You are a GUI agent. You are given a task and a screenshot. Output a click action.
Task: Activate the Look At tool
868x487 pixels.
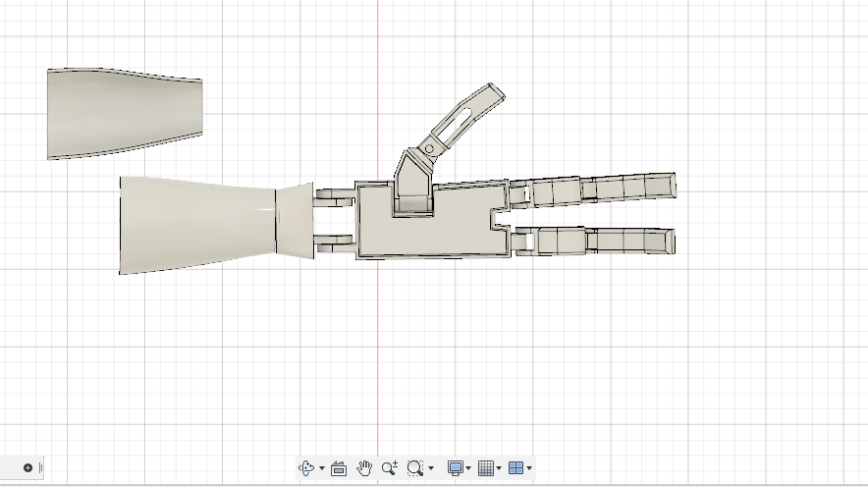point(339,468)
